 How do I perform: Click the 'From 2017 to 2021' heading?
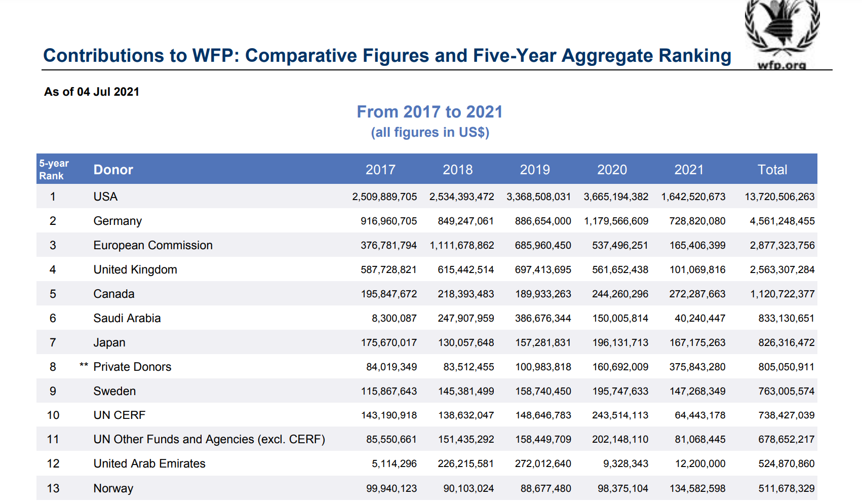430,111
